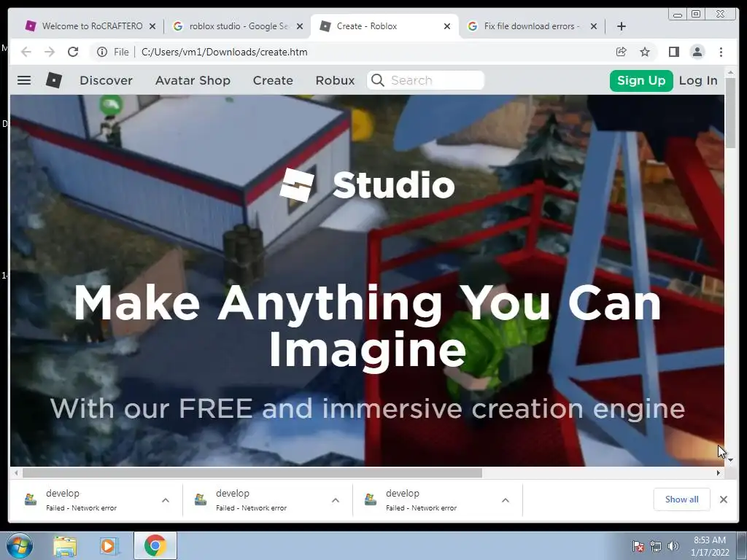Viewport: 747px width, 560px height.
Task: Click the Chrome icon in the taskbar
Action: pyautogui.click(x=155, y=545)
